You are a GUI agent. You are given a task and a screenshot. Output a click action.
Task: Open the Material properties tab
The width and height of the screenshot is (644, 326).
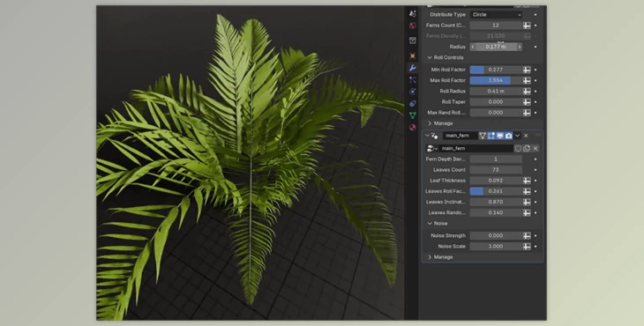(x=413, y=127)
